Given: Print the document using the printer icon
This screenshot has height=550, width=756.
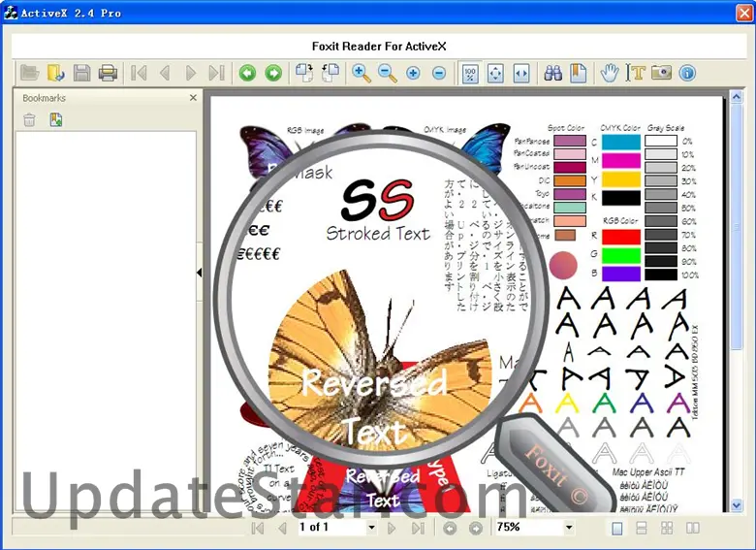Looking at the screenshot, I should pos(108,73).
